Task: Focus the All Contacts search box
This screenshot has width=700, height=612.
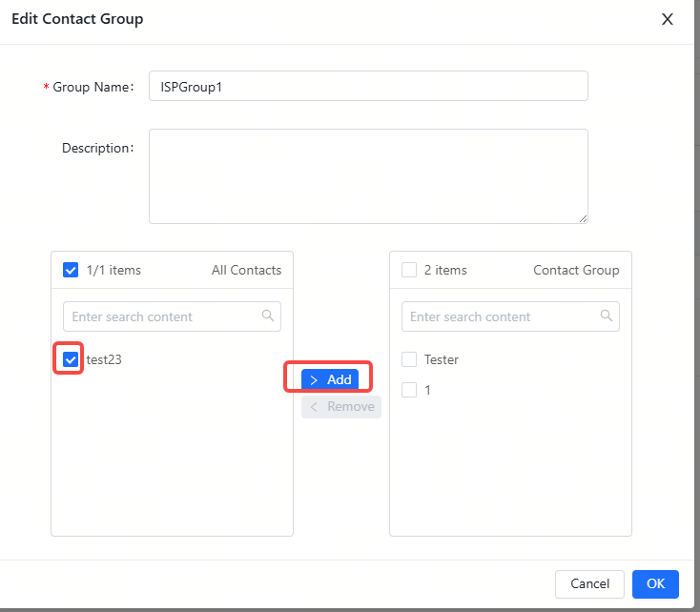Action: (160, 316)
